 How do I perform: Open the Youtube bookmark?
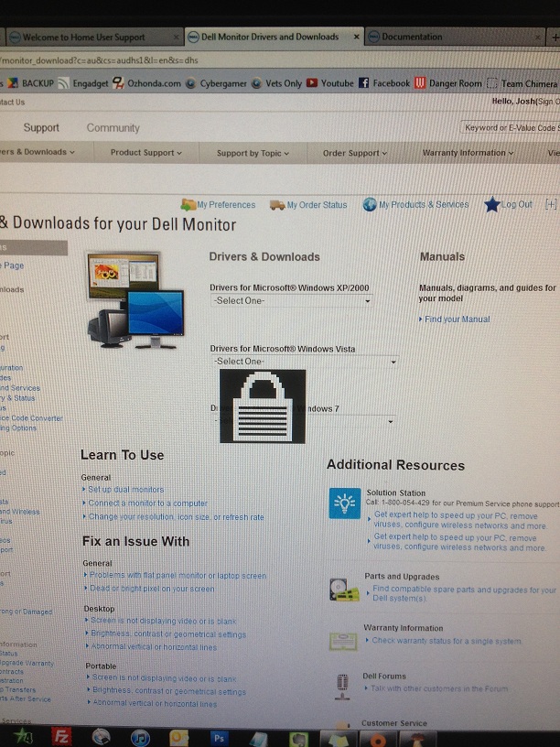pyautogui.click(x=330, y=83)
